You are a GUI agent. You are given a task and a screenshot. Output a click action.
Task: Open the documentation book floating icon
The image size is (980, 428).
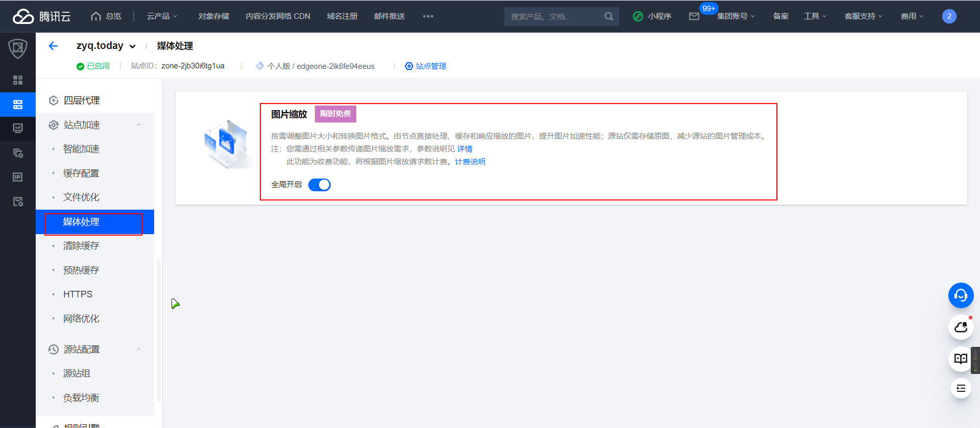[961, 359]
